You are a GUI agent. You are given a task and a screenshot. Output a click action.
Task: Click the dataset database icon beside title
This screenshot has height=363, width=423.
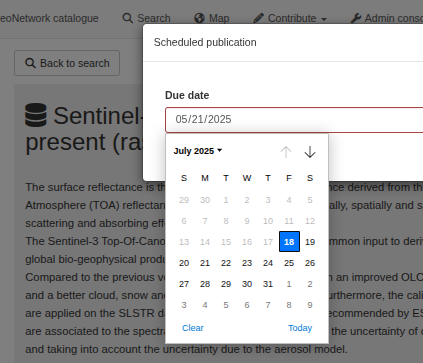(36, 115)
